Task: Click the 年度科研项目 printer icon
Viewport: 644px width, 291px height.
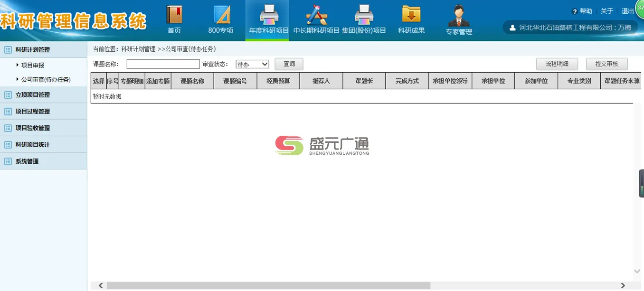Action: [267, 14]
